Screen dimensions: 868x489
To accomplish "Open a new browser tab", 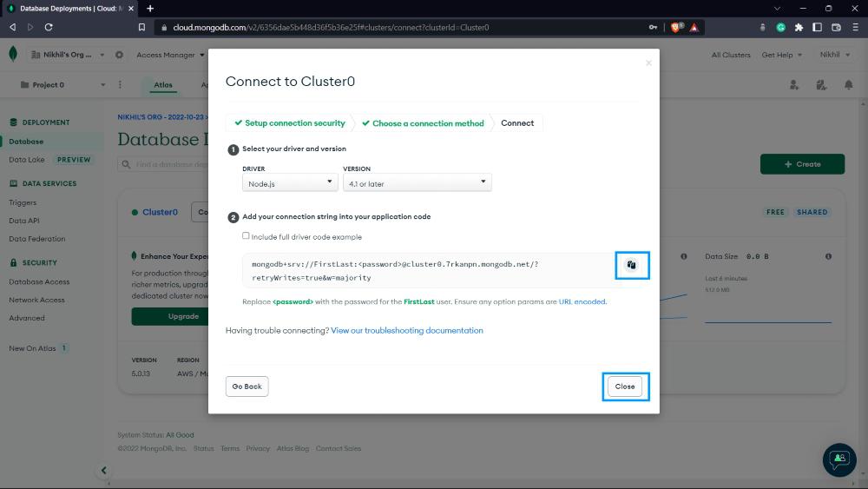I will 150,9.
